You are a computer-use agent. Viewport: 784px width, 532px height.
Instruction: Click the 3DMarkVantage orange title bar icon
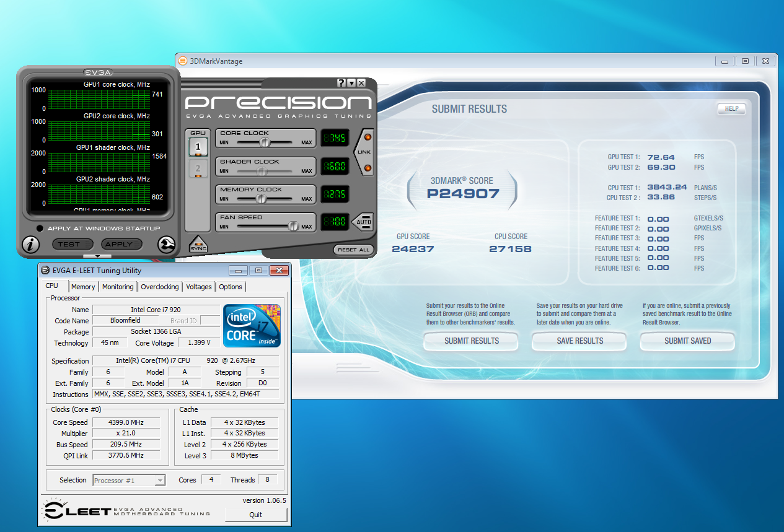tap(183, 61)
